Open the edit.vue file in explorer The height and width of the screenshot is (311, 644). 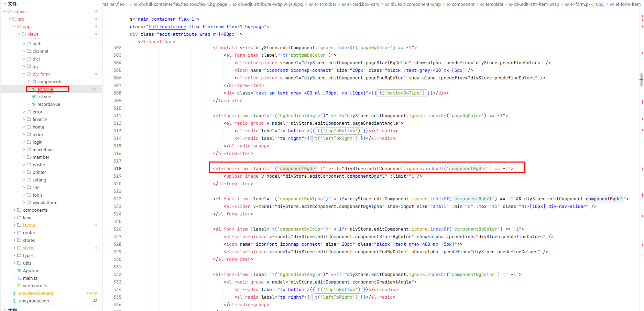45,89
